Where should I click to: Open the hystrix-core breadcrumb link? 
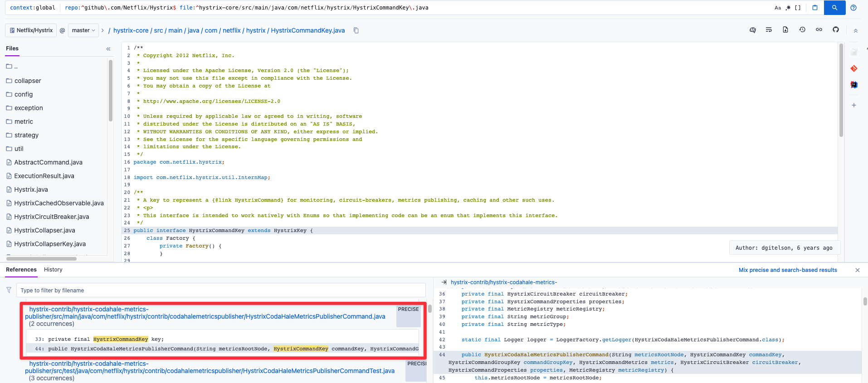tap(131, 30)
